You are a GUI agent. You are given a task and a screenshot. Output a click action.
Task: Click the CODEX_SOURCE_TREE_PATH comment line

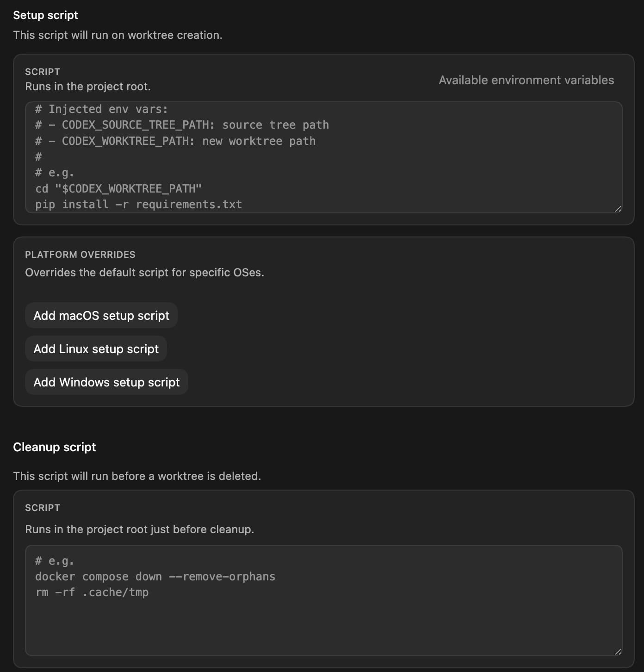click(182, 124)
